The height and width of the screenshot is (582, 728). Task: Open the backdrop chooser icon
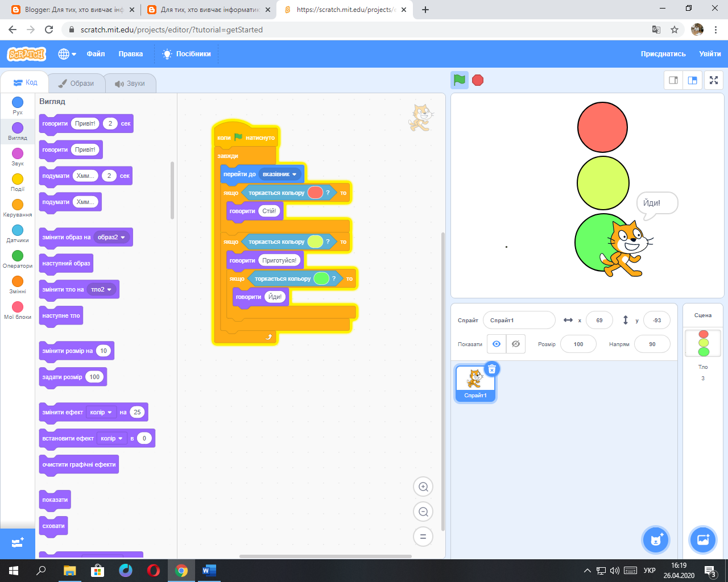click(702, 539)
